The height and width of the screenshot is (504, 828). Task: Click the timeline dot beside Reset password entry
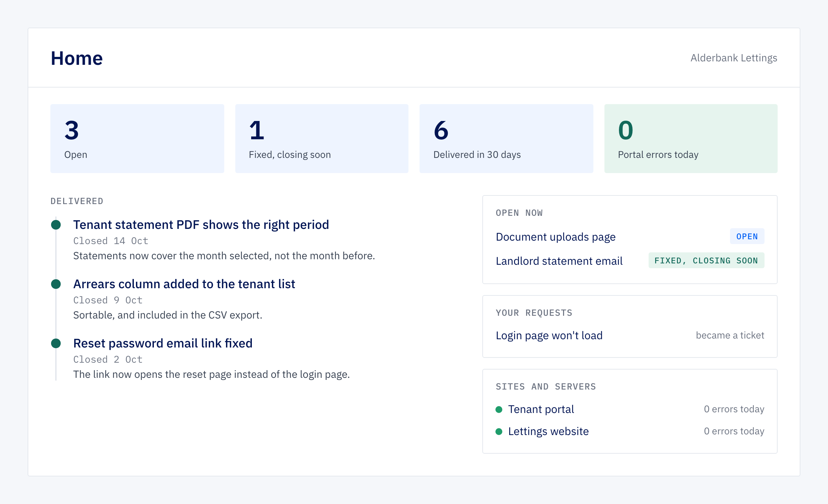pyautogui.click(x=56, y=343)
